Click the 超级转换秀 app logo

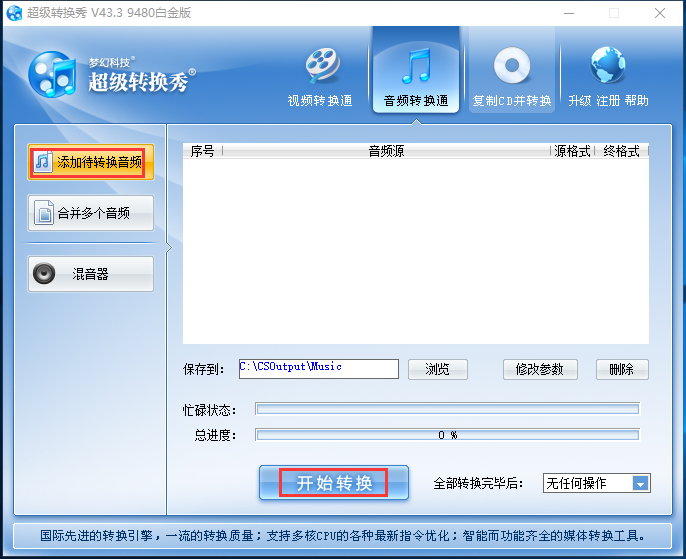(52, 74)
